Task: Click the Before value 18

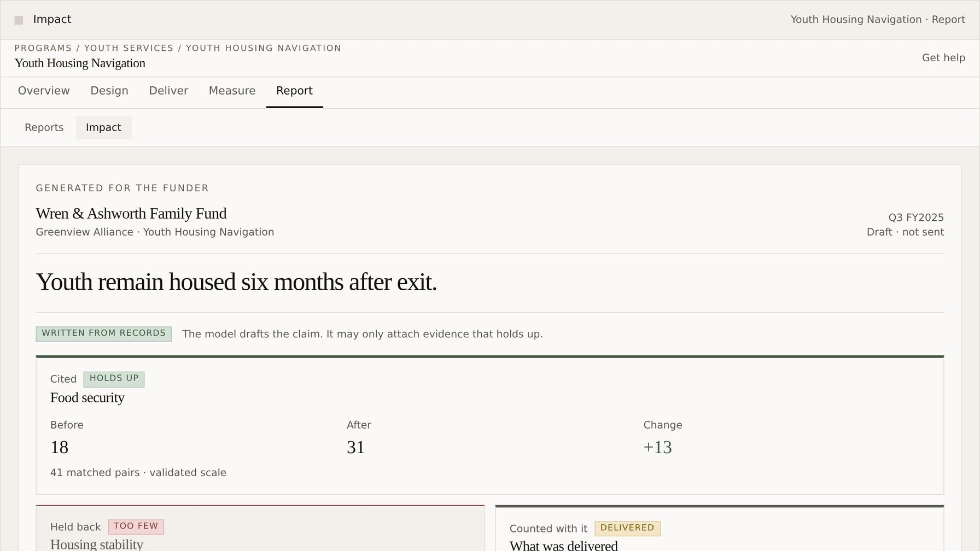Action: coord(60,447)
